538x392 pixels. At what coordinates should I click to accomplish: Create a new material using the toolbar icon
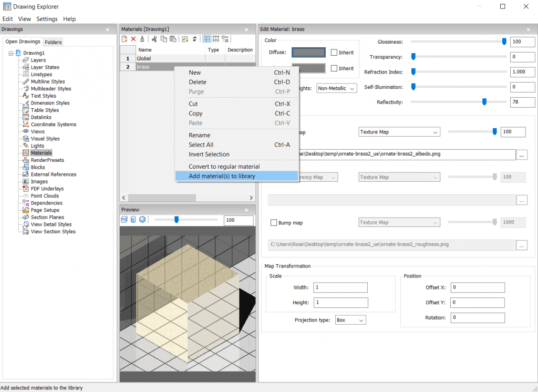click(x=124, y=39)
